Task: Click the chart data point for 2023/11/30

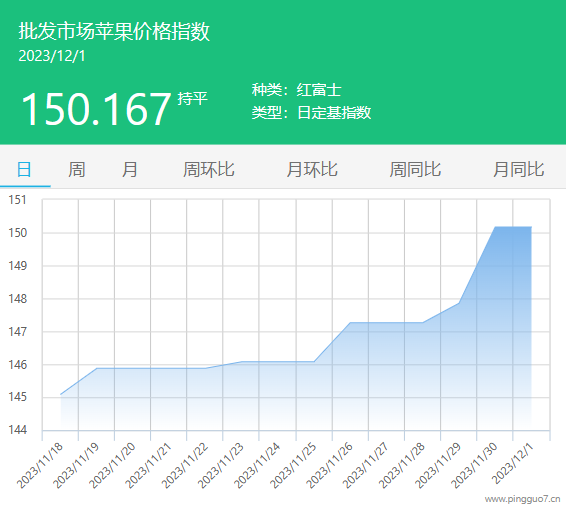Action: tap(495, 227)
